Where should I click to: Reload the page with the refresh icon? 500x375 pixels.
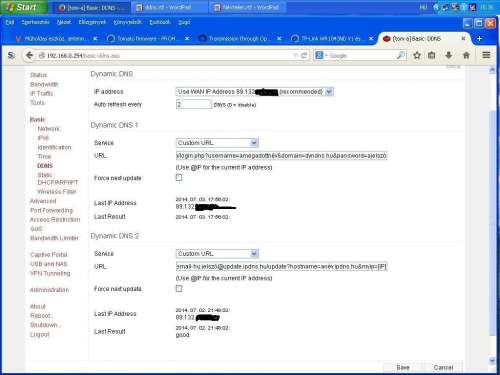(304, 55)
